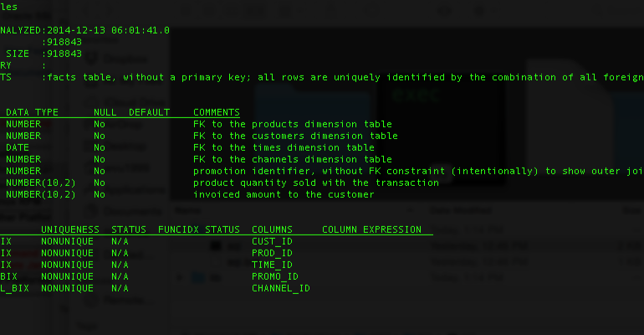Click the UNIQUENESS column header
Viewport: 644px width, 335px height.
tap(69, 229)
